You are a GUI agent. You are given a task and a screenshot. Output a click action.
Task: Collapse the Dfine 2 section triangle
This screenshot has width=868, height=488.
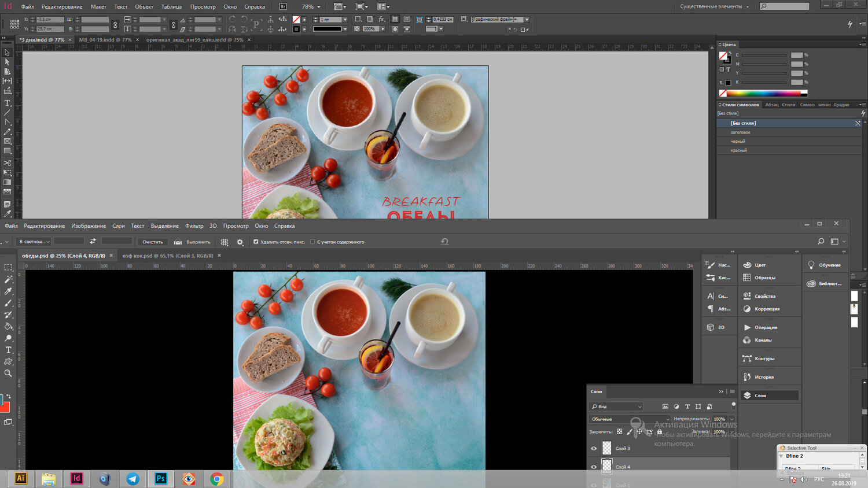point(781,456)
